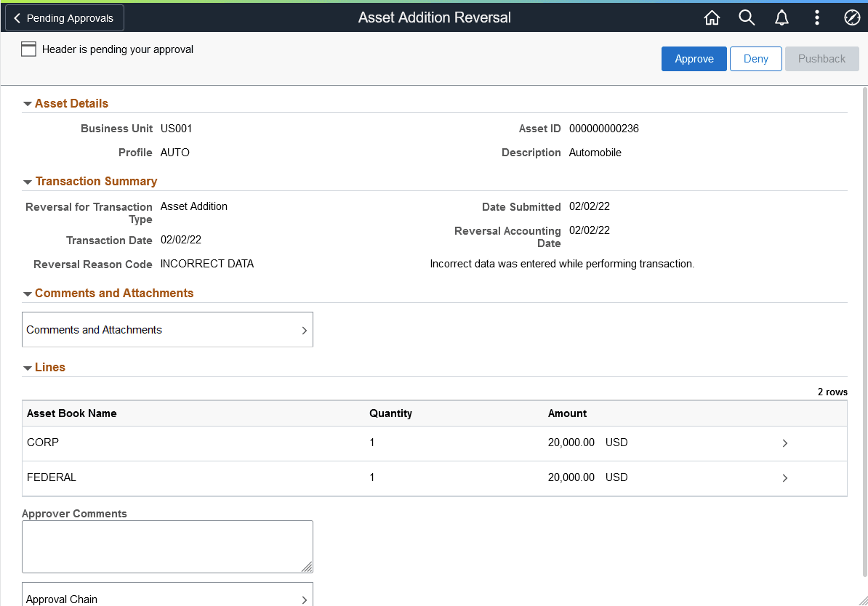This screenshot has width=868, height=606.
Task: Collapse the Transaction Summary section
Action: coord(28,181)
